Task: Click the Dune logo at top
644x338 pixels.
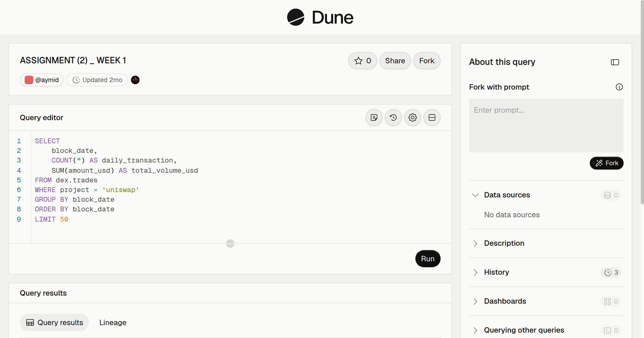Action: 320,17
